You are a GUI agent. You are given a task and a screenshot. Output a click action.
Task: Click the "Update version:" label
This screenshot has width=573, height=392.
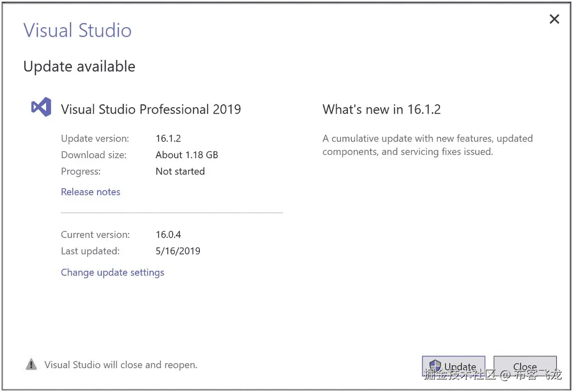coord(95,138)
